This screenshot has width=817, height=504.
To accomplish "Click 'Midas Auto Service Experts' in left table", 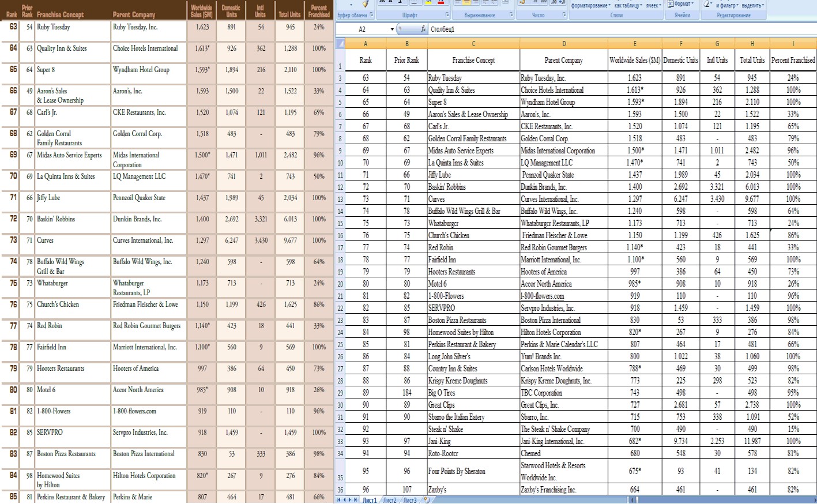I will (69, 155).
